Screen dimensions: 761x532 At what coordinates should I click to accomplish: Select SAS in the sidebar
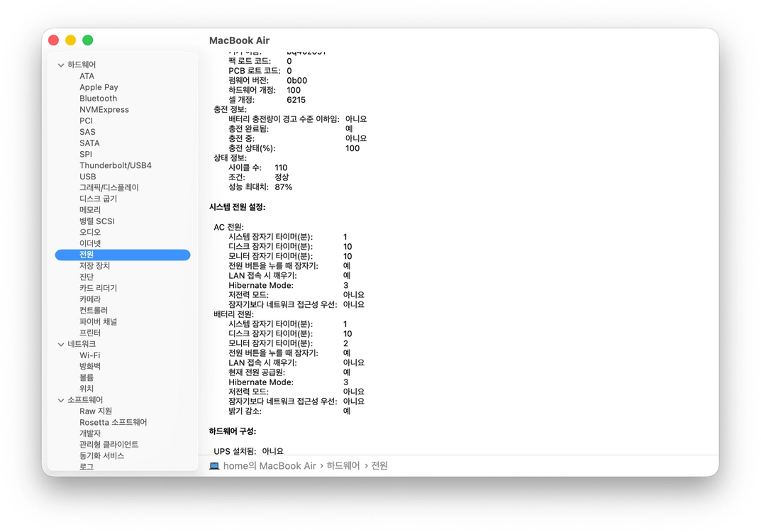87,132
